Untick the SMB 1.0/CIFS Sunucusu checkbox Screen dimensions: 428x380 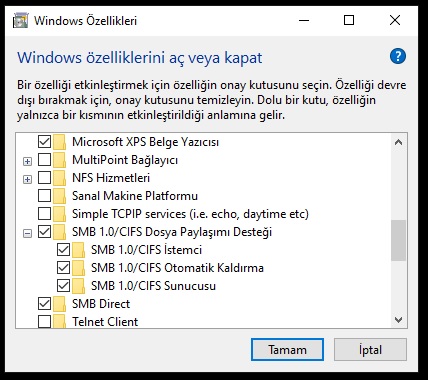point(63,286)
